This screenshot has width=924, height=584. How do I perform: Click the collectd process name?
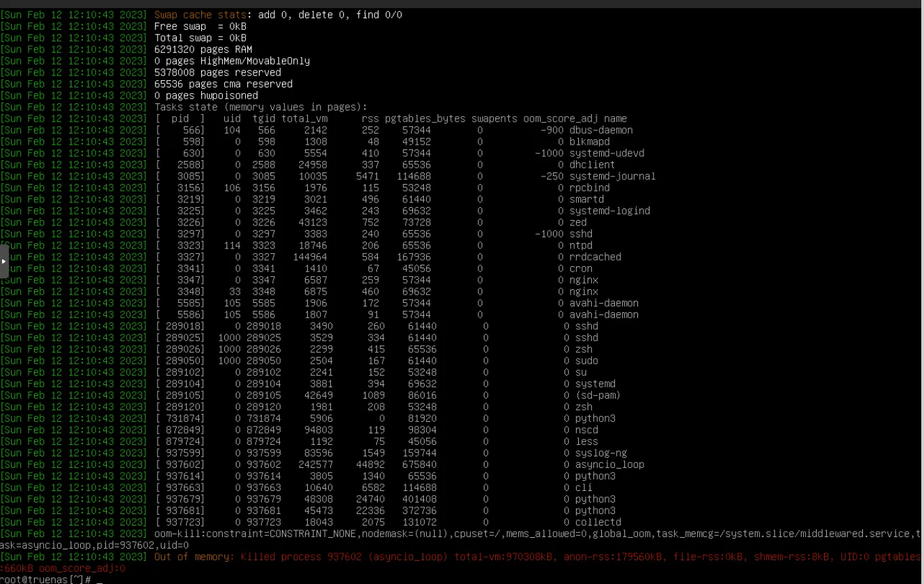(x=598, y=522)
